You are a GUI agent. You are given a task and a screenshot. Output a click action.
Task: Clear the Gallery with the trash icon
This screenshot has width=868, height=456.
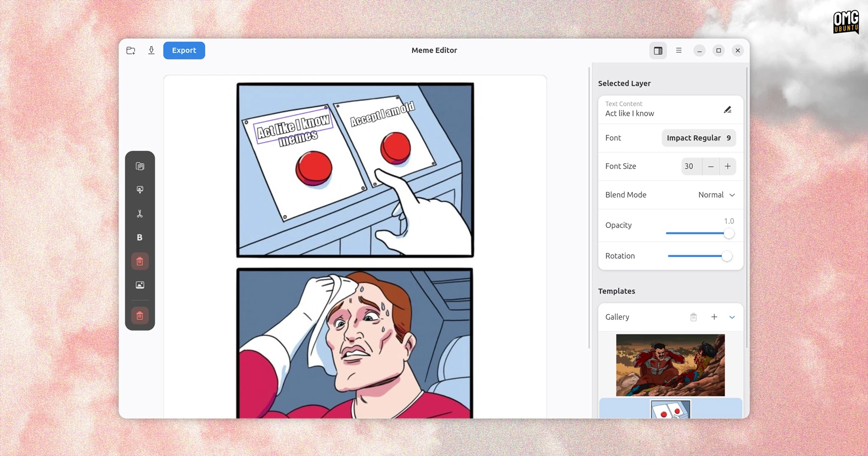pyautogui.click(x=694, y=317)
